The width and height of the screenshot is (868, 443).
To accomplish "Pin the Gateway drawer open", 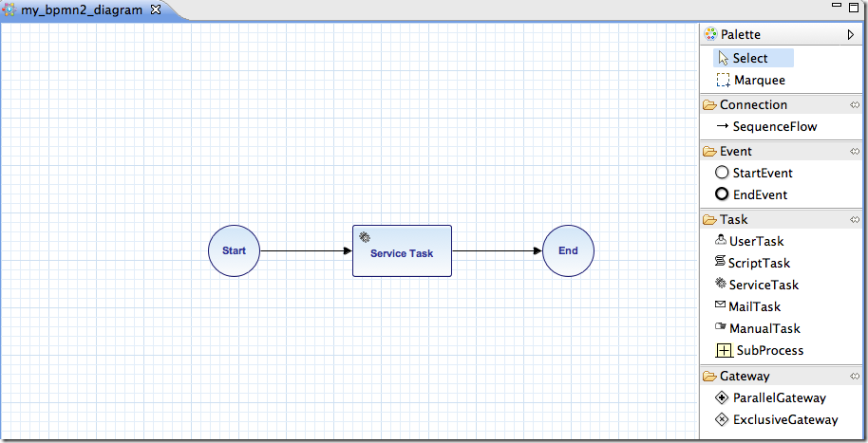I will point(855,377).
